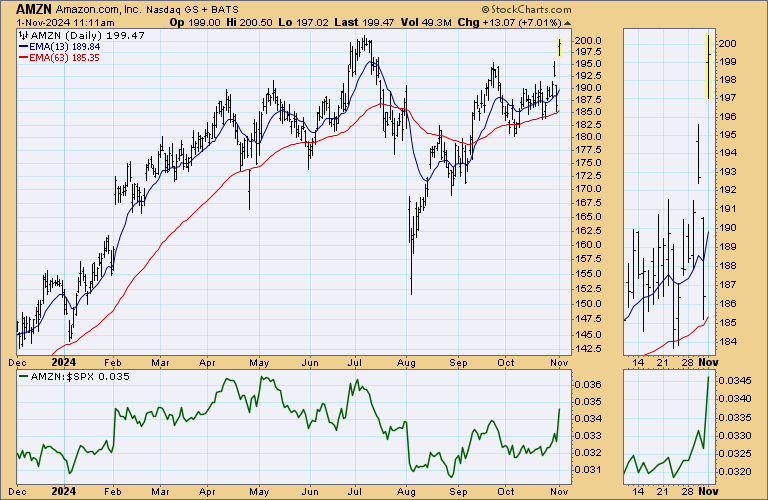The image size is (768, 500).
Task: Open the StockCharts.com copyright label
Action: tap(526, 10)
